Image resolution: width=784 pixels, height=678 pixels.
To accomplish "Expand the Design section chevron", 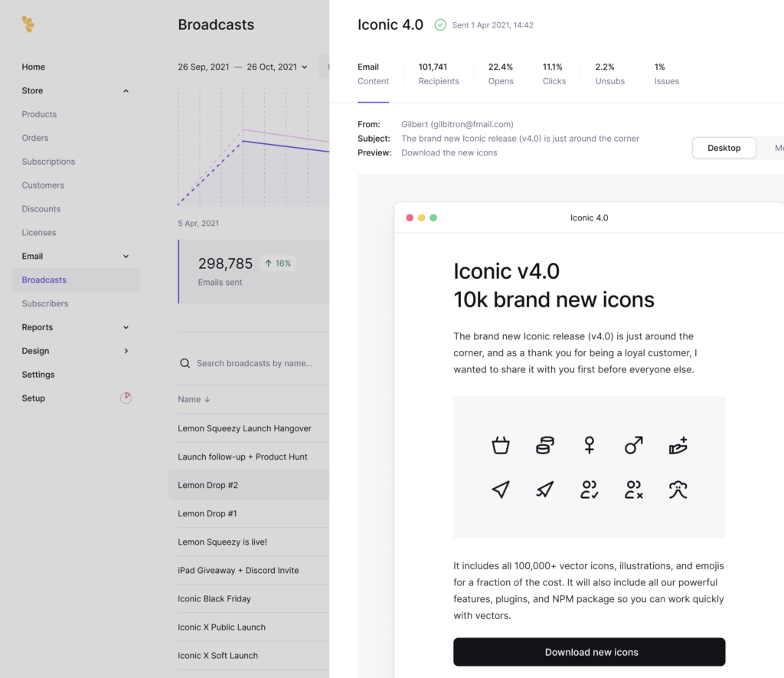I will [126, 351].
